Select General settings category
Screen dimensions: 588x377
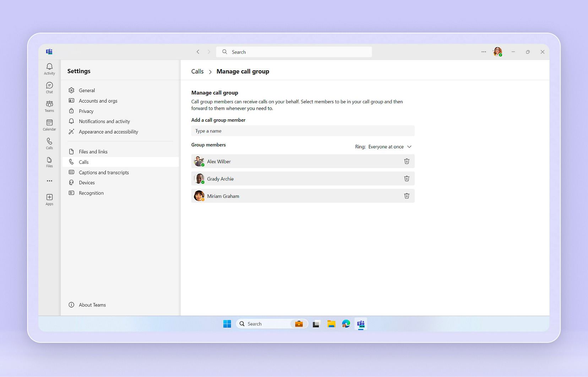click(x=87, y=91)
